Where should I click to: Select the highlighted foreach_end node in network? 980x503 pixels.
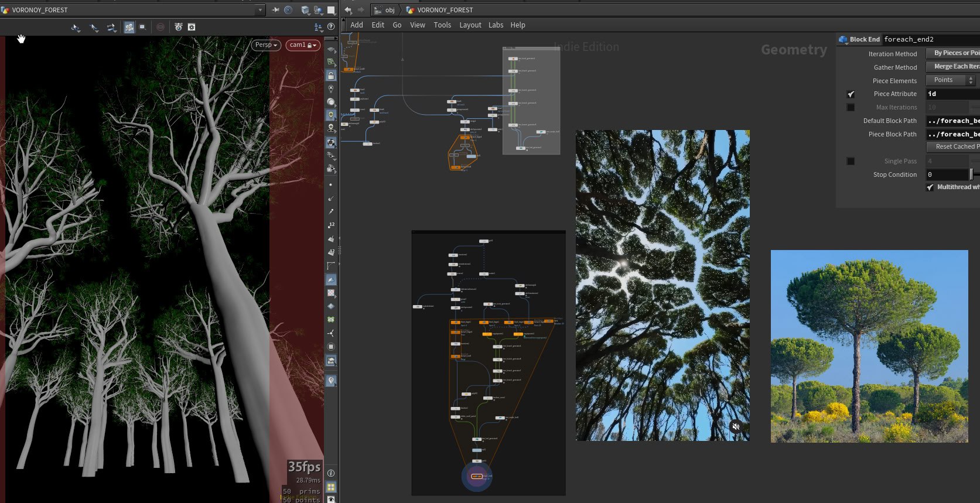477,476
